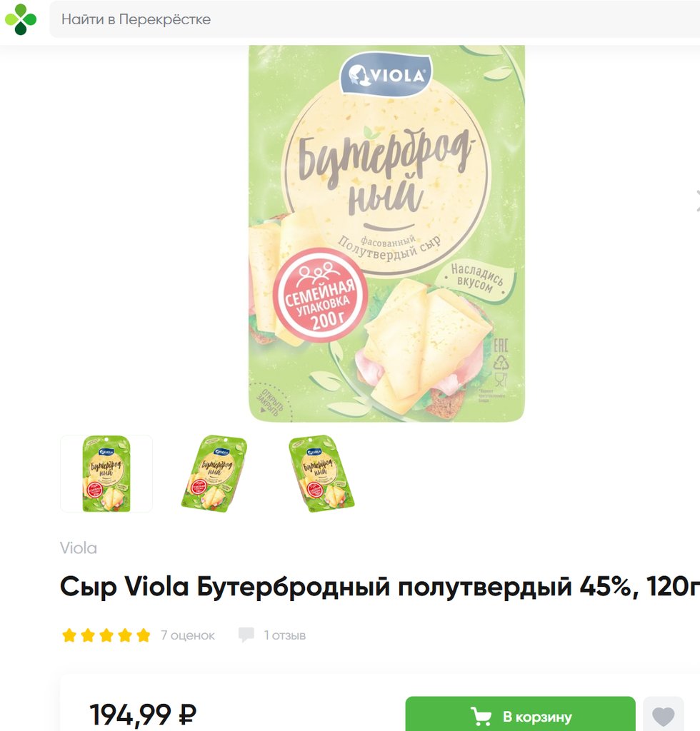Open the "7 оценок" ratings link
This screenshot has width=700, height=731.
click(187, 635)
